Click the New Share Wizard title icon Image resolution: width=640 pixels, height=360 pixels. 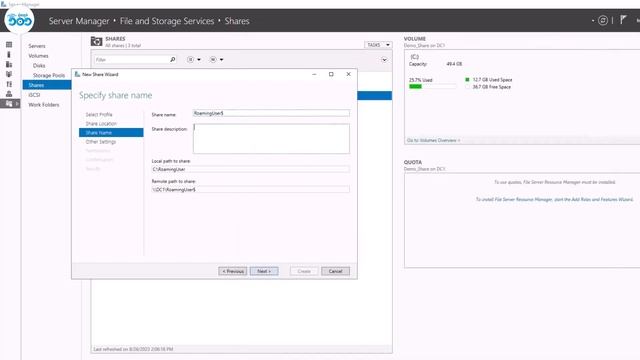coord(77,74)
